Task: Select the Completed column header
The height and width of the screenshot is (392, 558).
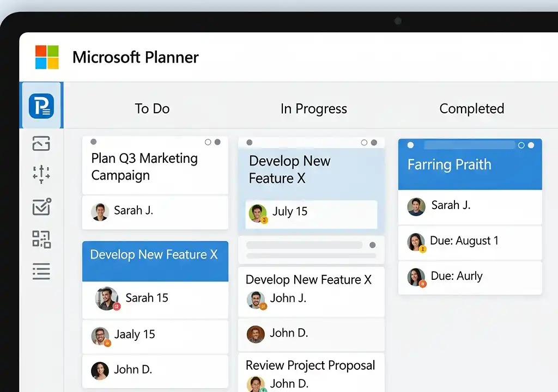Action: coord(471,108)
